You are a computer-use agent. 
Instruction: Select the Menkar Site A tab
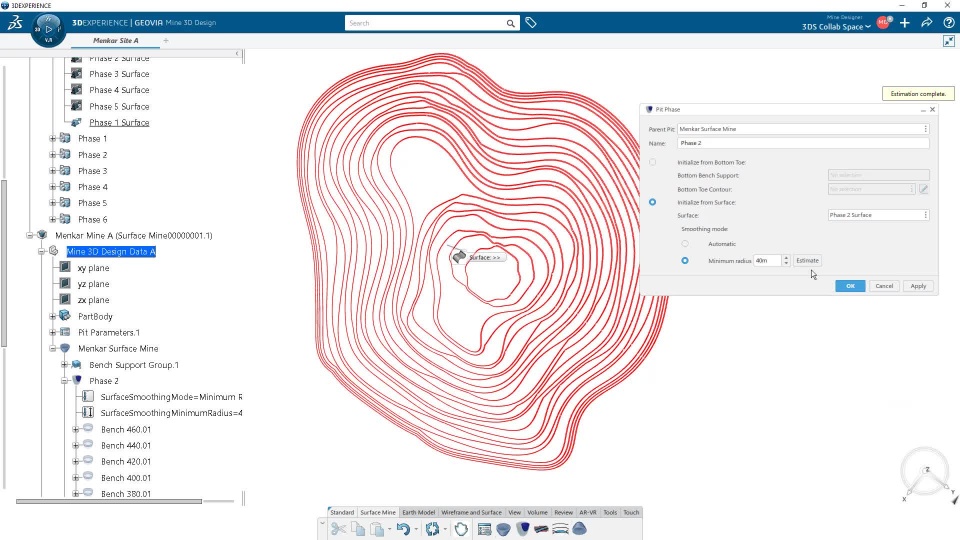click(115, 40)
